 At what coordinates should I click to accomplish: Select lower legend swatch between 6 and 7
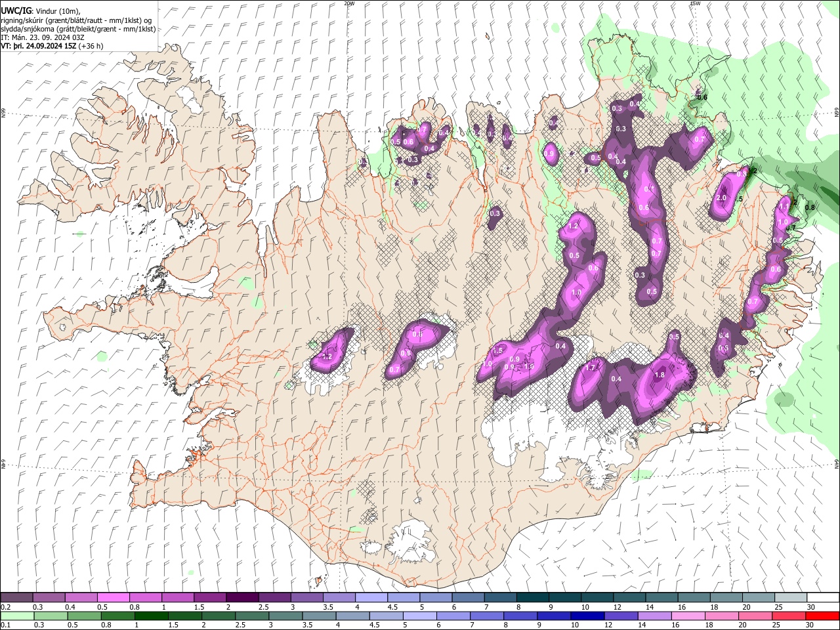[453, 616]
